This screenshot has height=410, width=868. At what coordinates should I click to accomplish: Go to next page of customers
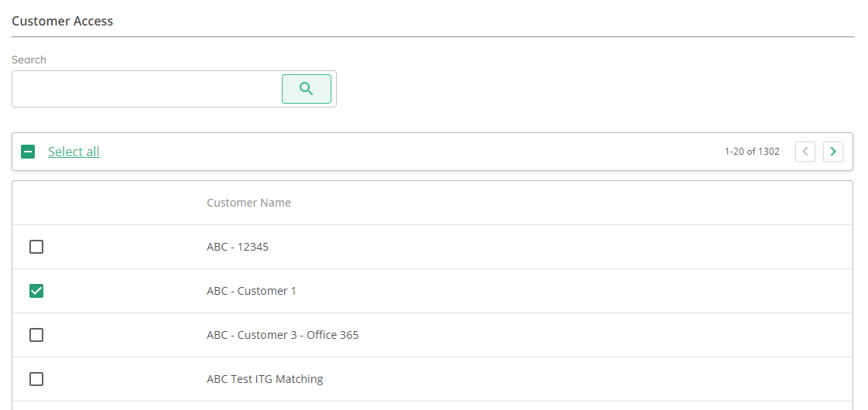pyautogui.click(x=832, y=152)
